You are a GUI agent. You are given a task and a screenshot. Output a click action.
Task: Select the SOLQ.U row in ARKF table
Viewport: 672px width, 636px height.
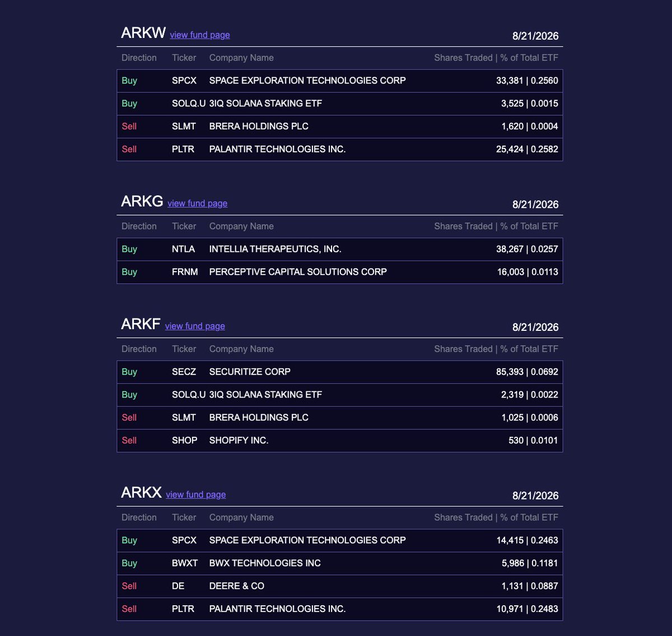(x=340, y=395)
